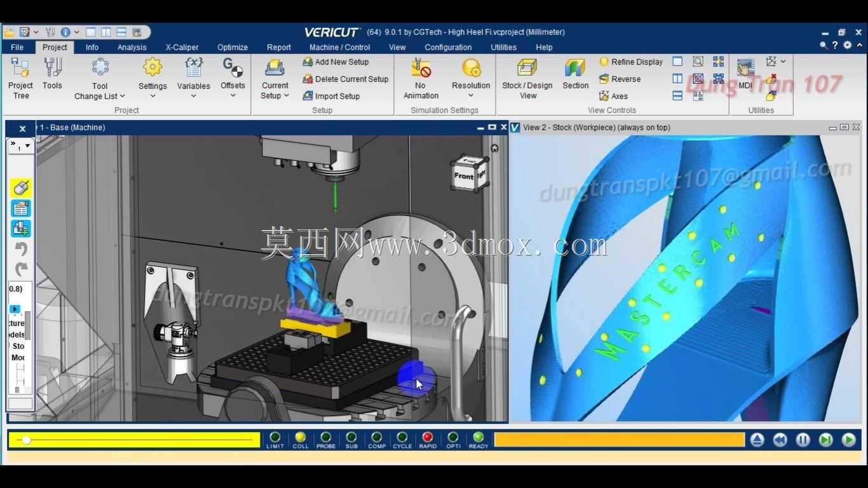Click the orange simulation progress bar
Screen dimensions: 868x488
coord(619,440)
